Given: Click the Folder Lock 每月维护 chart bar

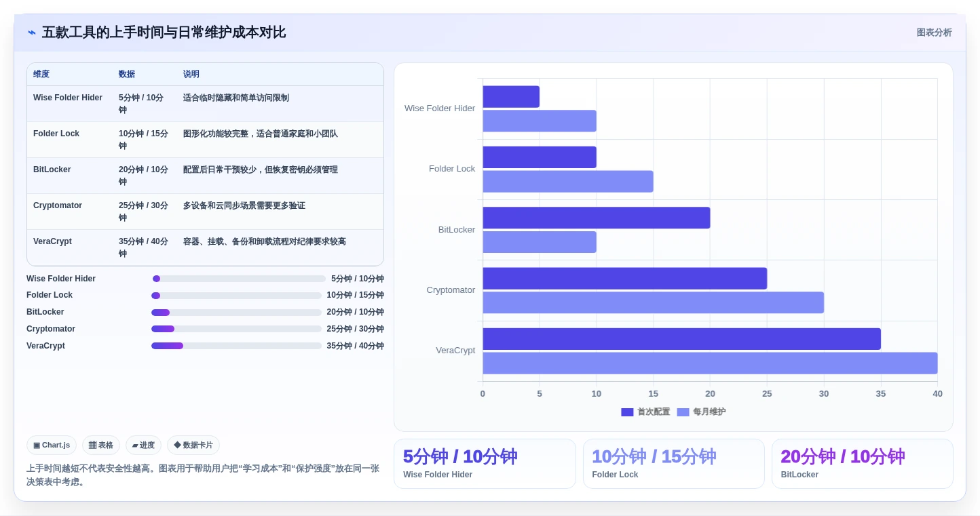Looking at the screenshot, I should pyautogui.click(x=568, y=181).
